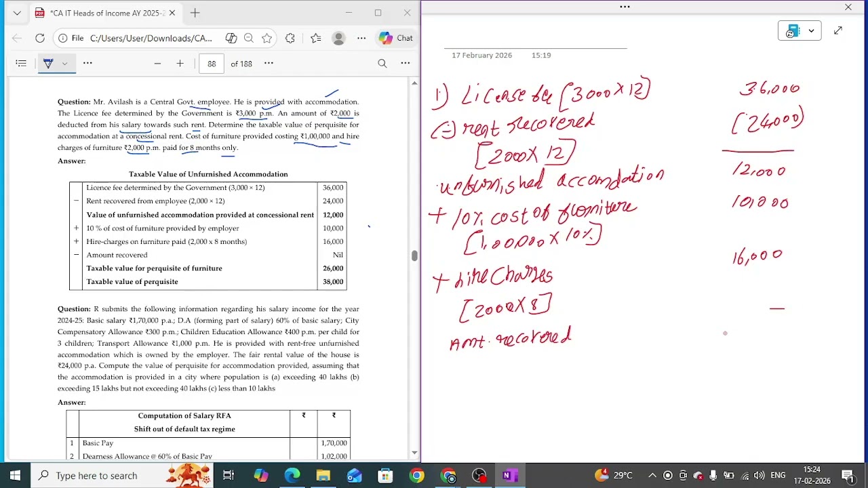Click the taskbar search box

tap(123, 476)
